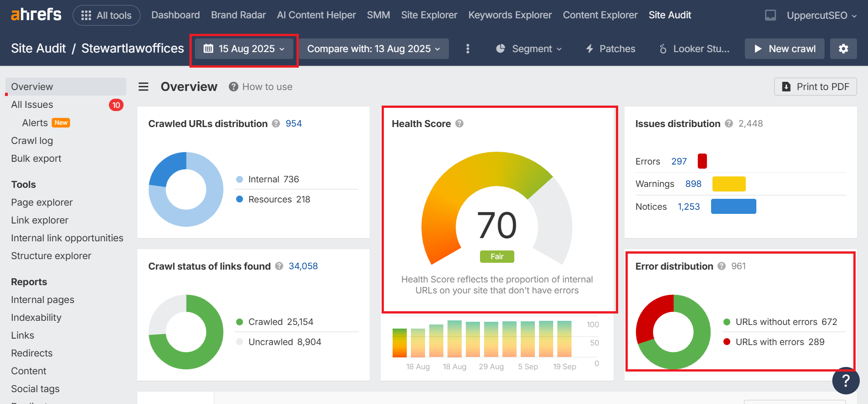Open Indexability report

(x=36, y=317)
